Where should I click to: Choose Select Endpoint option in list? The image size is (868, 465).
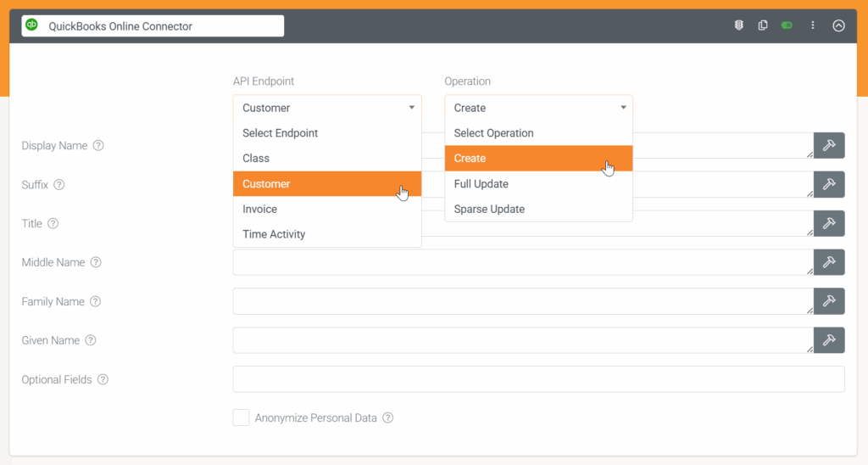coord(327,133)
